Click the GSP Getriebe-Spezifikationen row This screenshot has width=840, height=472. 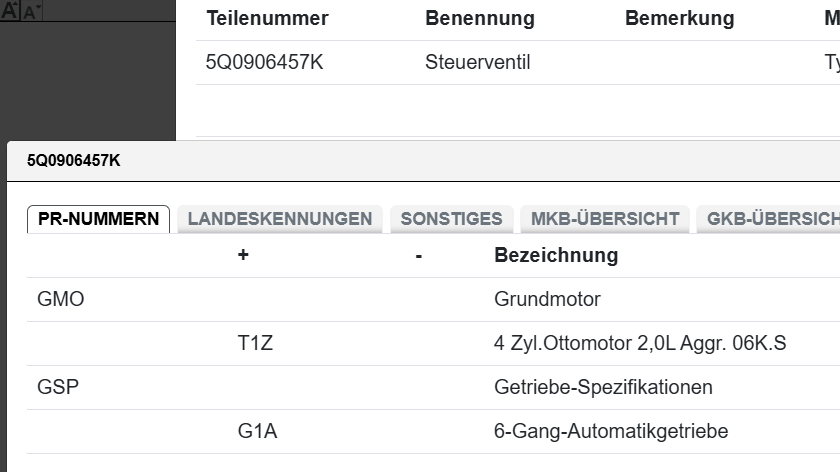[58, 387]
